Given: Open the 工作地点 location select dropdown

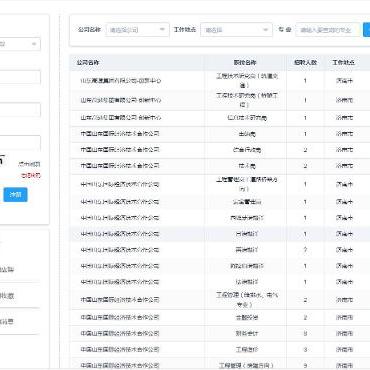Looking at the screenshot, I should coord(236,30).
